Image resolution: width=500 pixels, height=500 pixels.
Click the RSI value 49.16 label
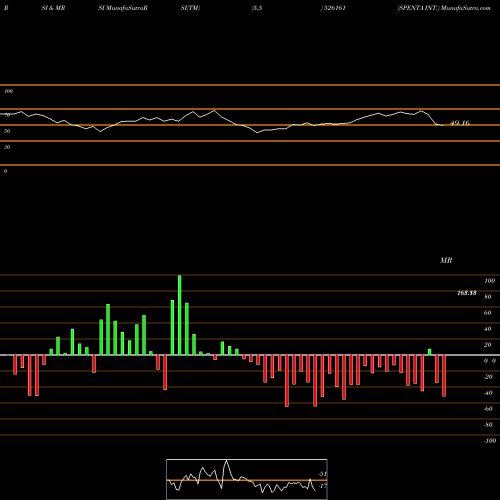tap(460, 123)
